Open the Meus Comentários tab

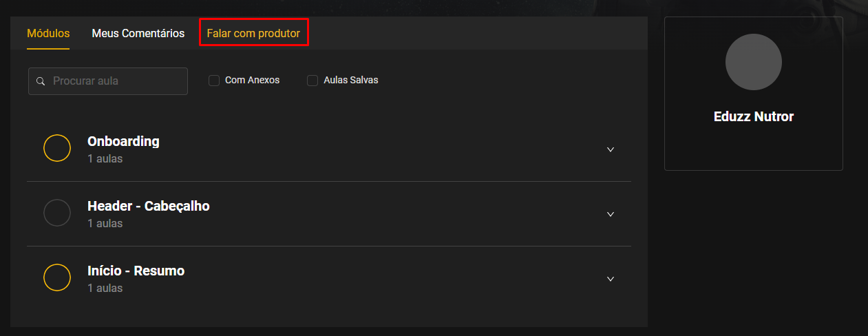138,33
